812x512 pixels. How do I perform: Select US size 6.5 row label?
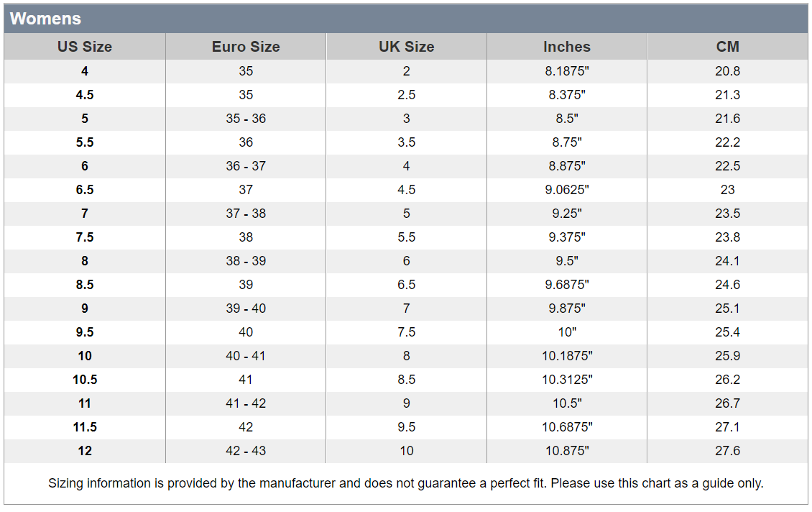point(85,190)
